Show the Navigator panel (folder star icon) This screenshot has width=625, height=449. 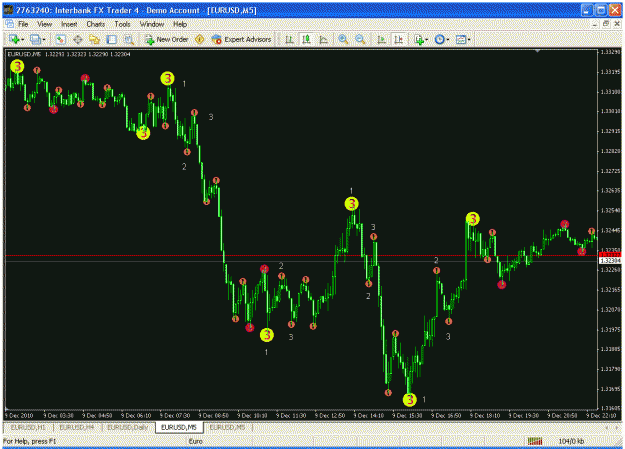point(94,39)
